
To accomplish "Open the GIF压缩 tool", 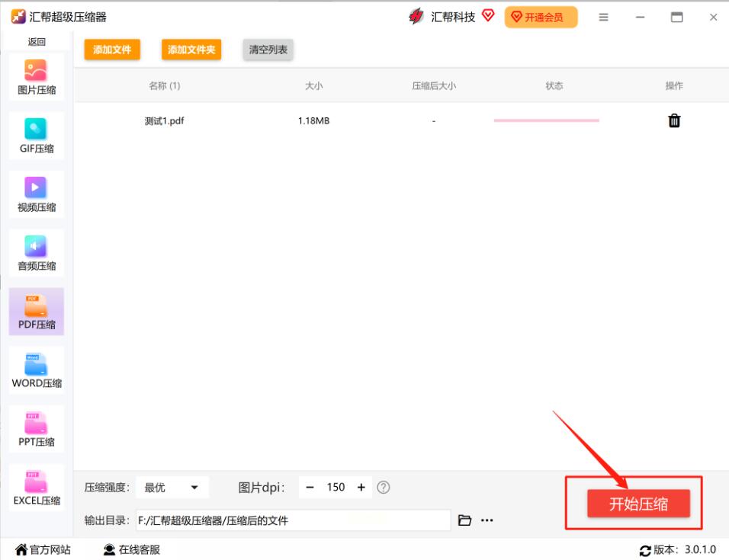I will coord(37,136).
